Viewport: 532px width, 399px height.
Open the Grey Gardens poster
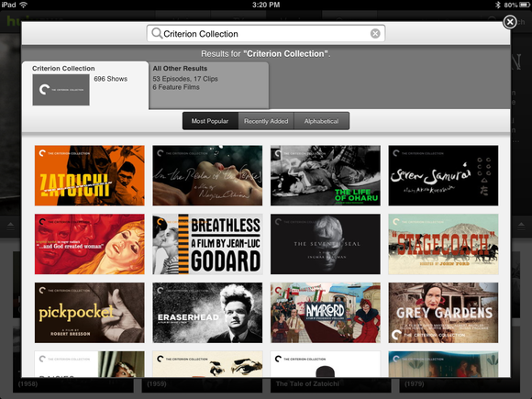coord(443,313)
